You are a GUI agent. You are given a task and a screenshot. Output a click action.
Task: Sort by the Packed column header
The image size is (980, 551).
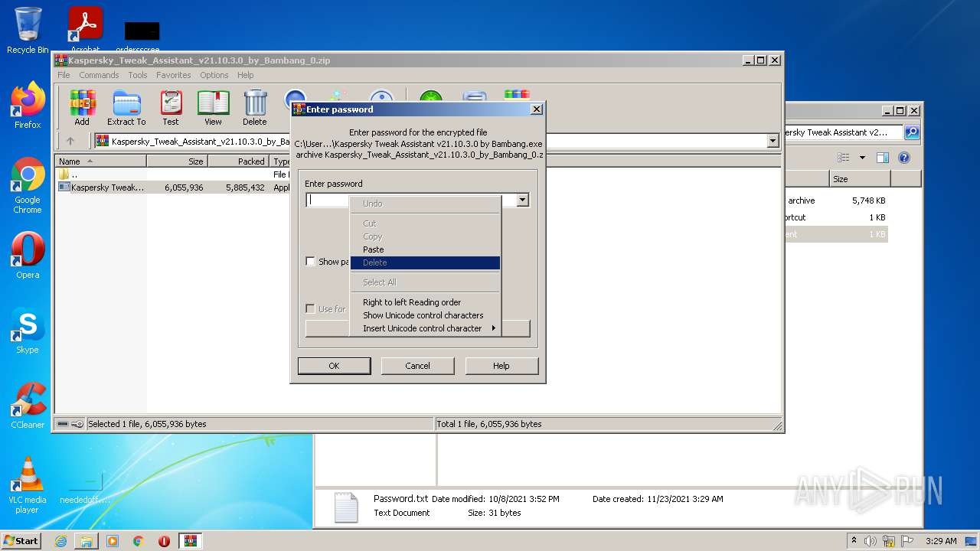238,161
